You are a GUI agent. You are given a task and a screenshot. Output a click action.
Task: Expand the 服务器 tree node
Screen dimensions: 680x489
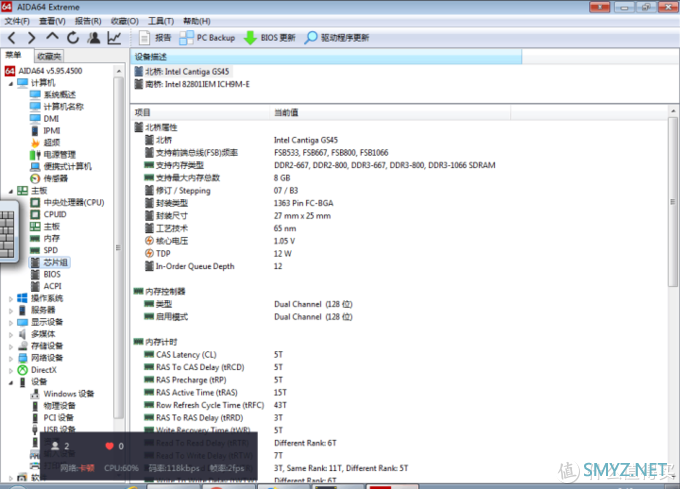[x=11, y=310]
